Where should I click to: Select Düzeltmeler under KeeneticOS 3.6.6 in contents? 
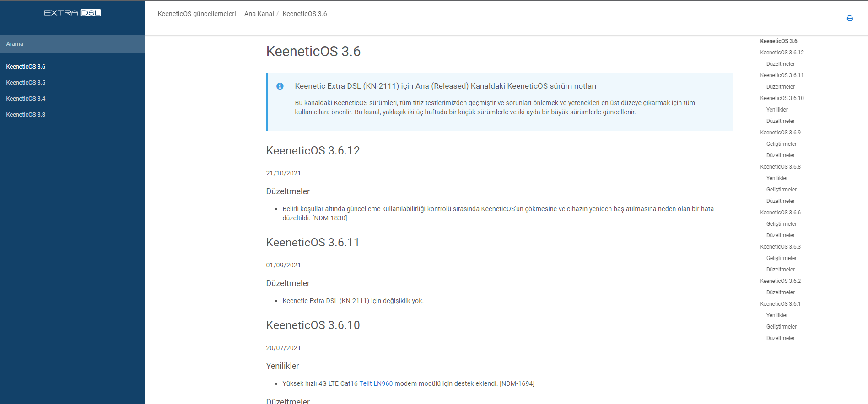[x=780, y=235]
